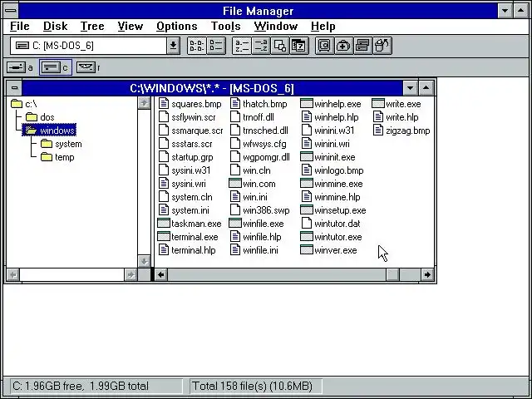
Task: Select the file named winlogo.bmp
Action: 338,170
